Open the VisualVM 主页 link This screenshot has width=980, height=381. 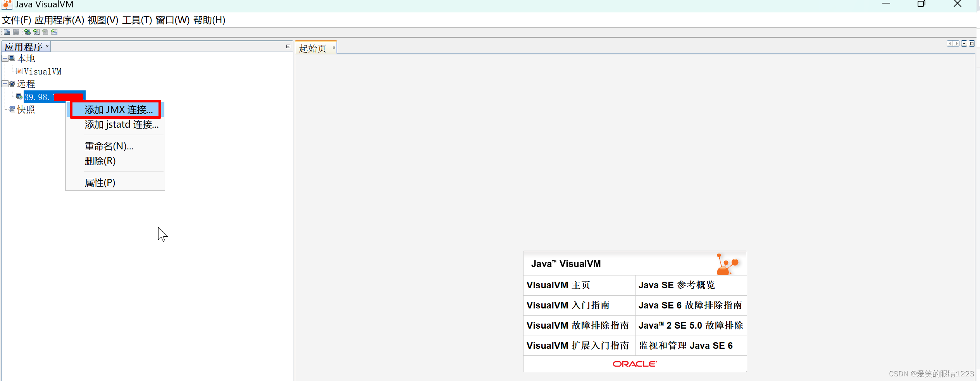pyautogui.click(x=558, y=285)
